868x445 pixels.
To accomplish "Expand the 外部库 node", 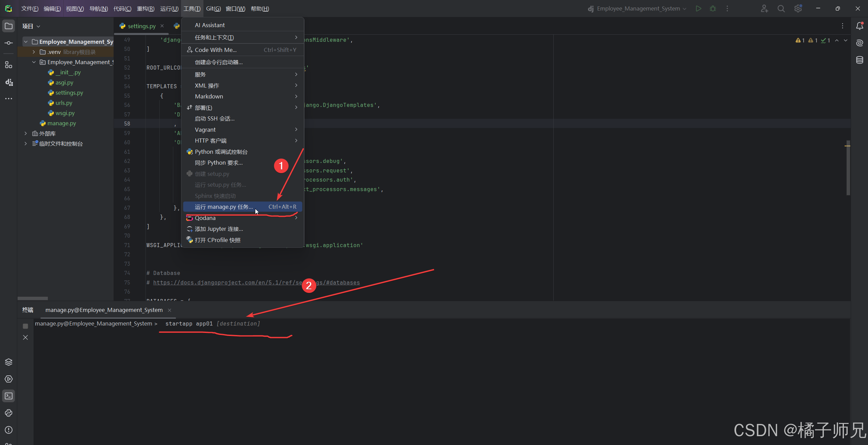I will point(26,133).
